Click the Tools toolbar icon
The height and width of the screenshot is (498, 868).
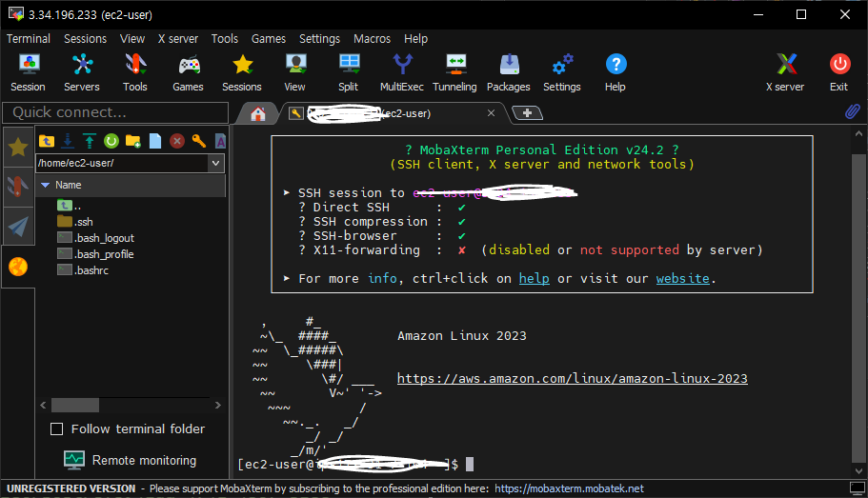click(135, 72)
